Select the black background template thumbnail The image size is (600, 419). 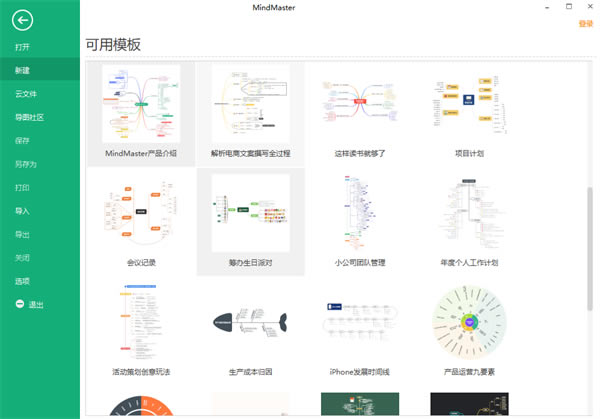[469, 404]
